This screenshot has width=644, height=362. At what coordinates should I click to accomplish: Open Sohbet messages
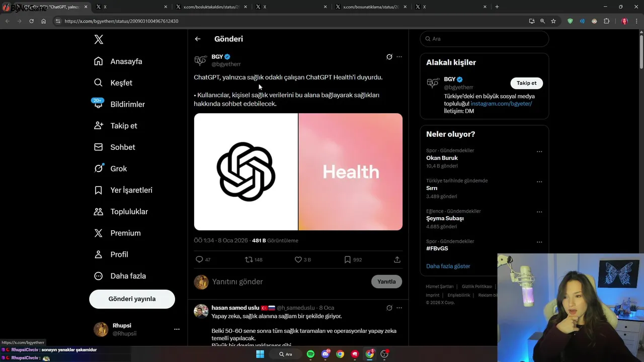point(115,147)
